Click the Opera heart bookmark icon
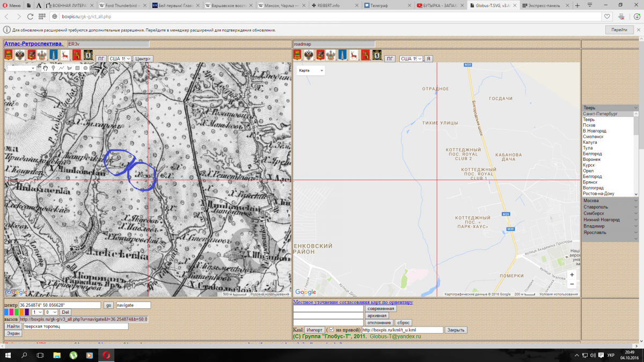 click(608, 17)
